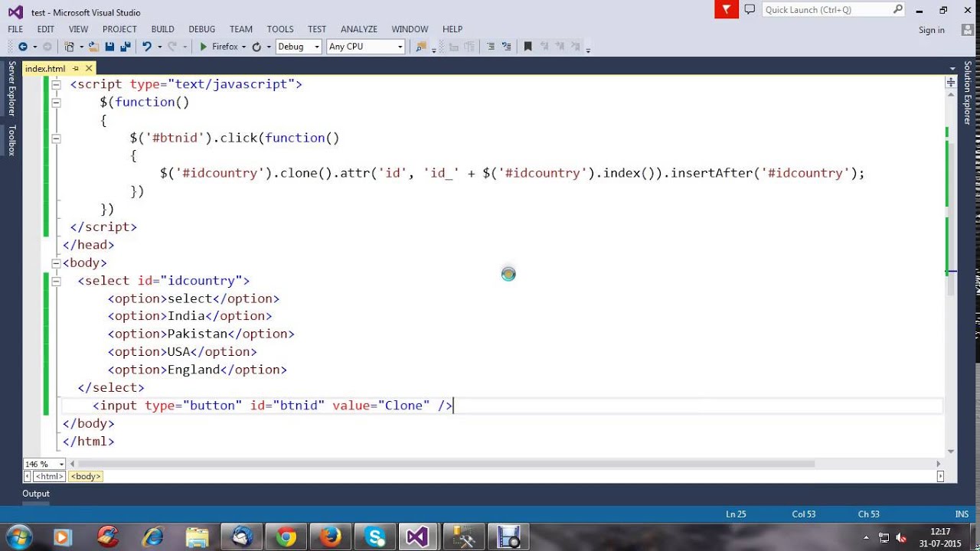Open the TEAM menu
The image size is (980, 551).
241,29
